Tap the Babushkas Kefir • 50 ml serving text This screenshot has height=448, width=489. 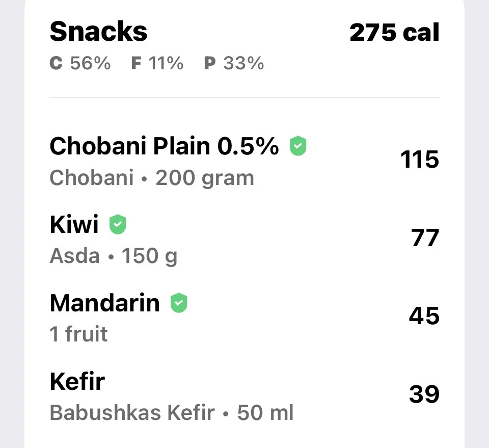(172, 412)
